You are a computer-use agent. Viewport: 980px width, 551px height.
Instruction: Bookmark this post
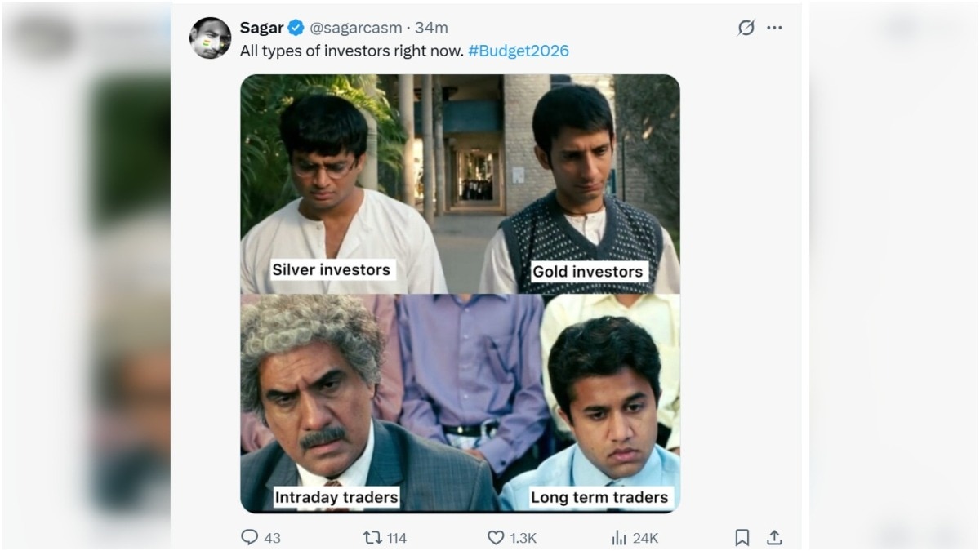[x=742, y=537]
